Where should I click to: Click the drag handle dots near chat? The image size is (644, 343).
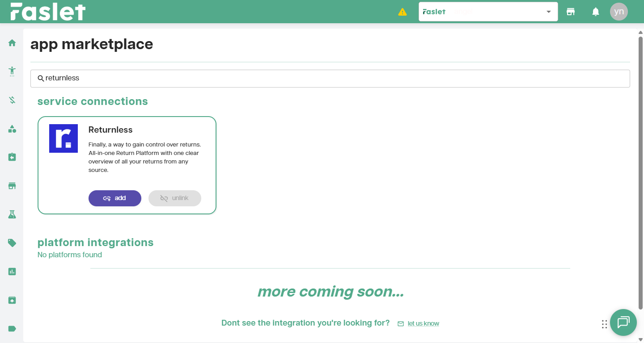604,324
